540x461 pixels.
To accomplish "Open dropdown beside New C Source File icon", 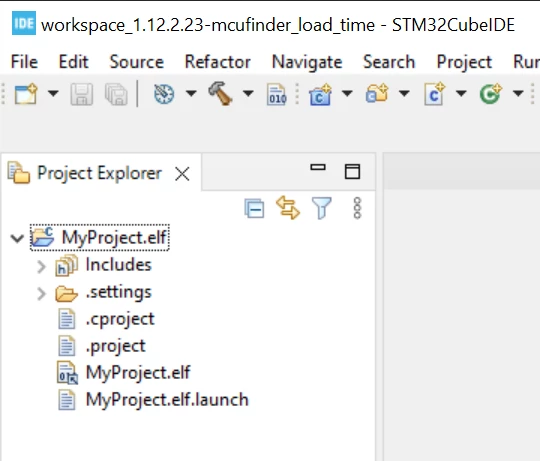I will [x=461, y=93].
